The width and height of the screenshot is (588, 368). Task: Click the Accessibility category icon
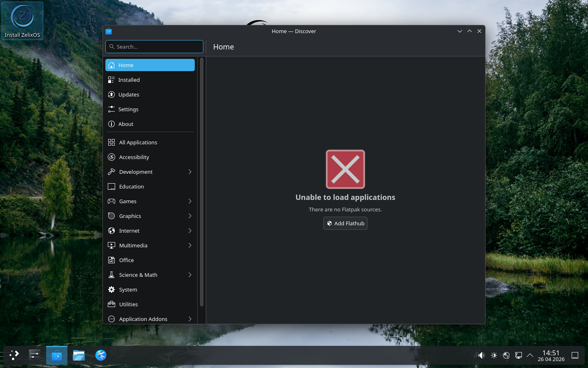click(x=111, y=157)
